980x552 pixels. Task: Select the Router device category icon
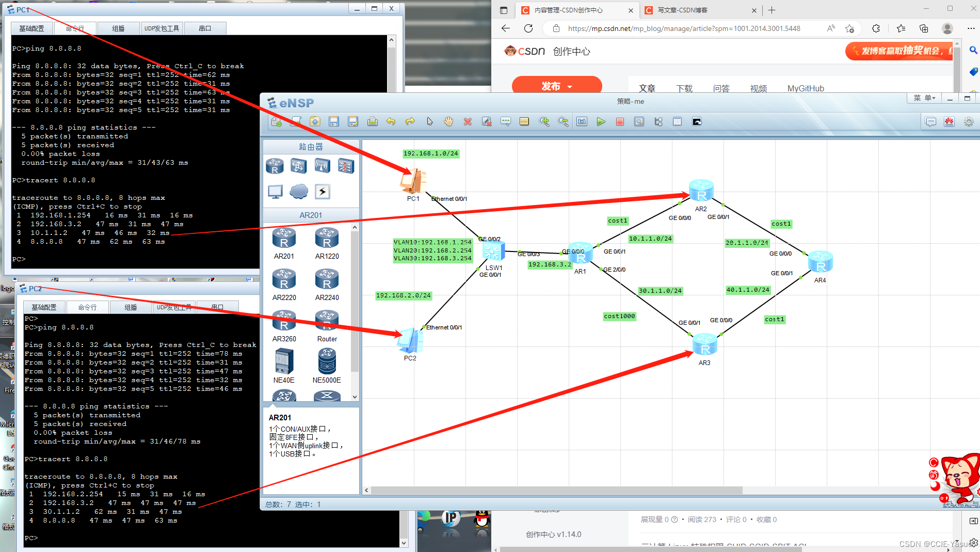tap(275, 166)
